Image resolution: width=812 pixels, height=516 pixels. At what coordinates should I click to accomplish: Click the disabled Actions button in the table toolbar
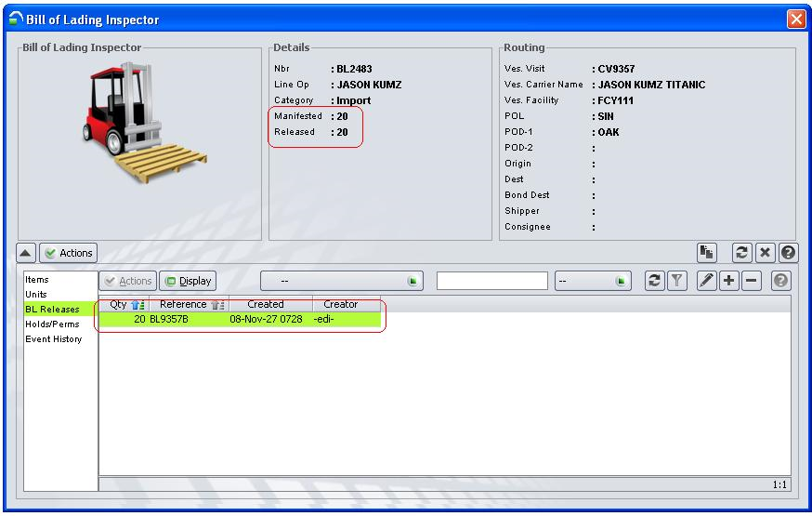click(128, 282)
